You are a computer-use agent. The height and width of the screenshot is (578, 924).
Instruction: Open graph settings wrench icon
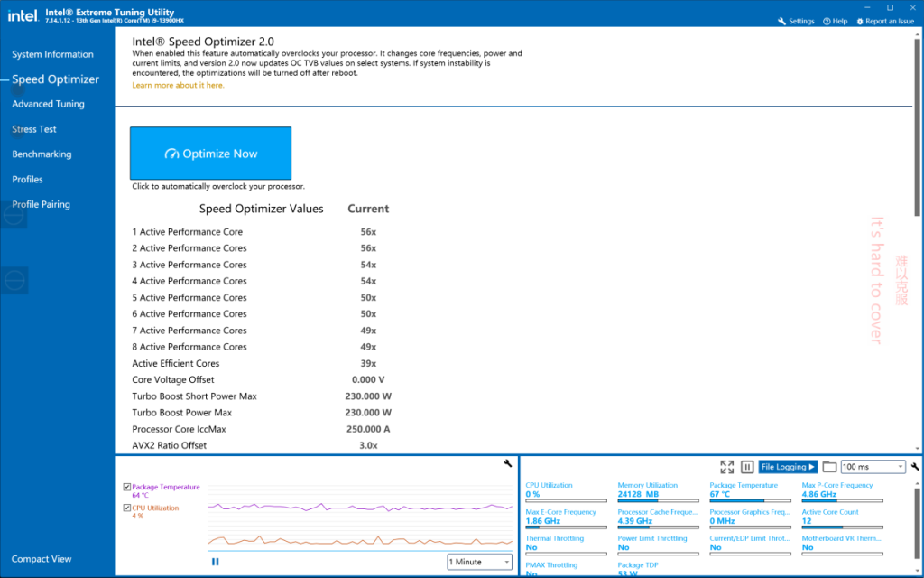click(507, 463)
